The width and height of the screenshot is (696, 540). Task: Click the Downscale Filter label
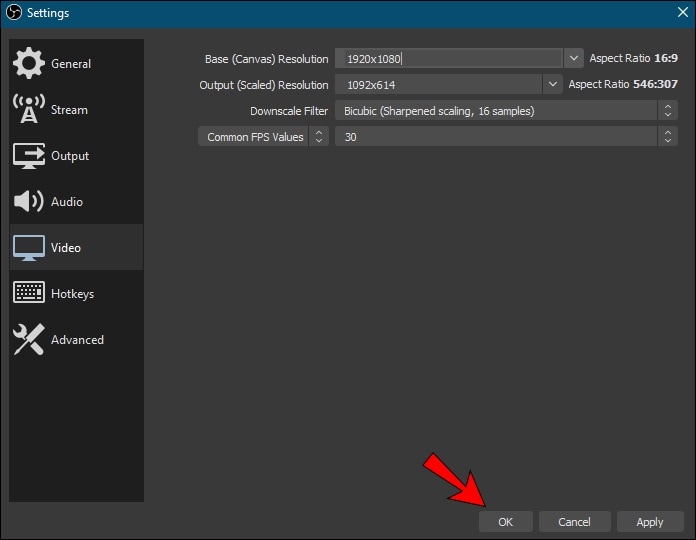[x=289, y=111]
